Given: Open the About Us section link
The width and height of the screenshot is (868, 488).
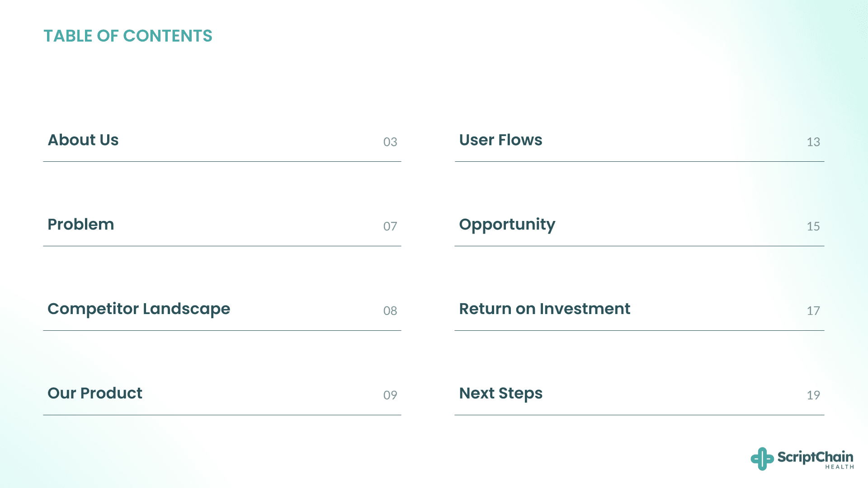Looking at the screenshot, I should (x=83, y=140).
